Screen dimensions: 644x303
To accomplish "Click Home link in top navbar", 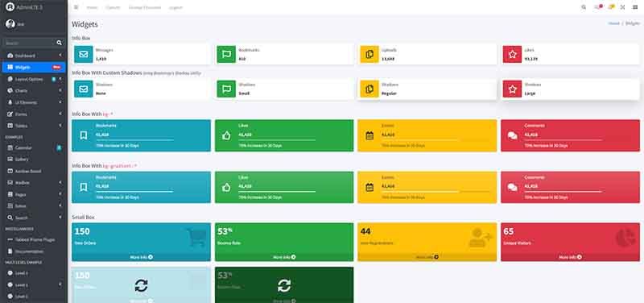I will pos(92,7).
